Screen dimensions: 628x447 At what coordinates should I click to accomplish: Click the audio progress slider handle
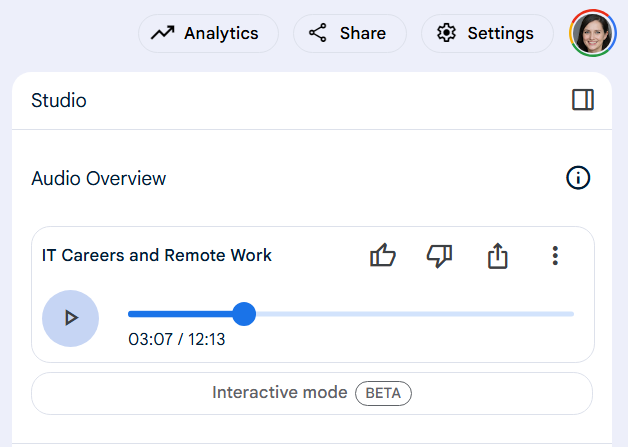point(244,314)
